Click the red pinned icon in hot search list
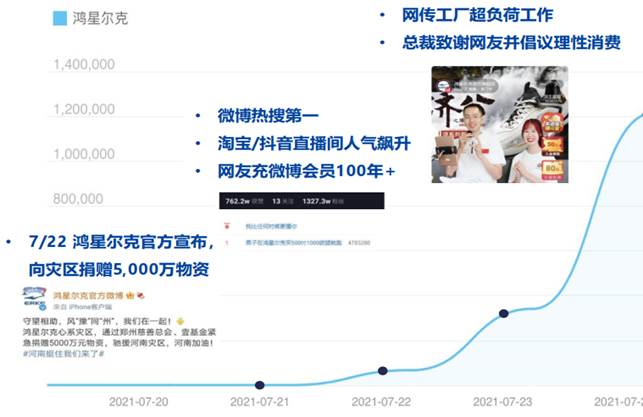 tap(227, 226)
